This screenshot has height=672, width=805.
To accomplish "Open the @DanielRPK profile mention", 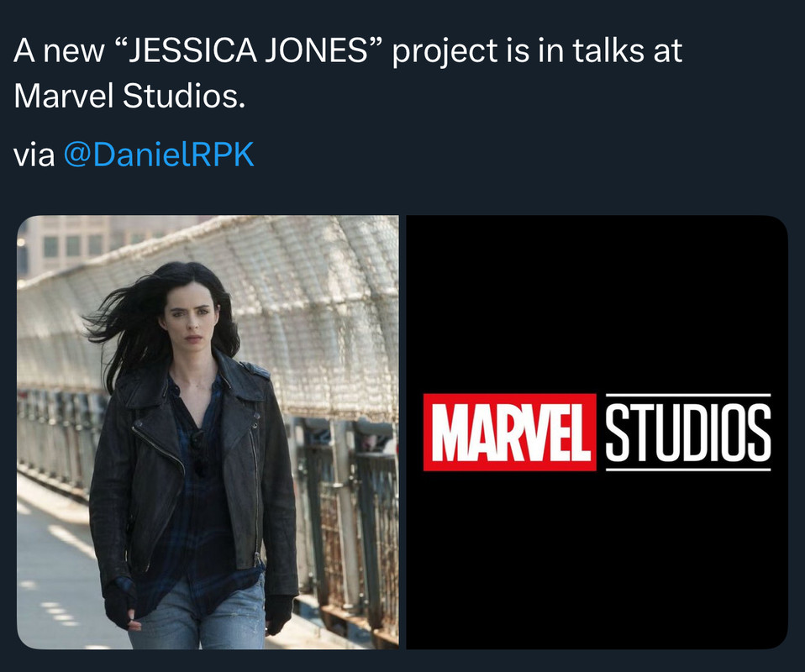I will pos(159,154).
